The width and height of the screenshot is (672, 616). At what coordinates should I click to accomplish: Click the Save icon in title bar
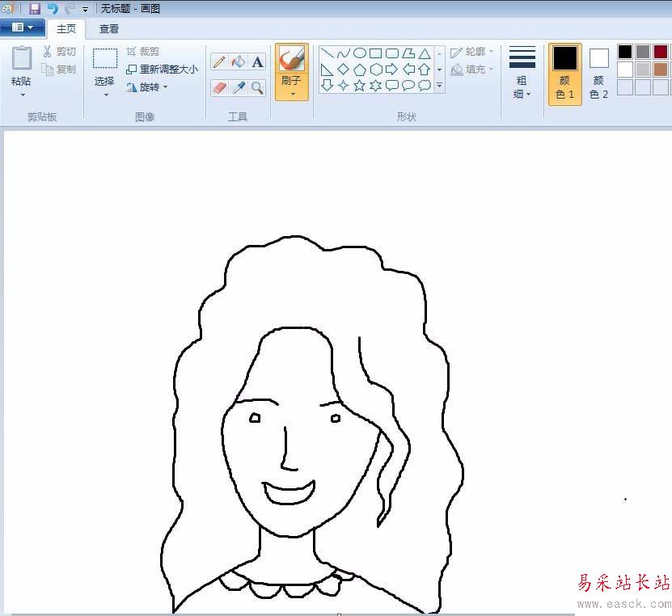34,9
